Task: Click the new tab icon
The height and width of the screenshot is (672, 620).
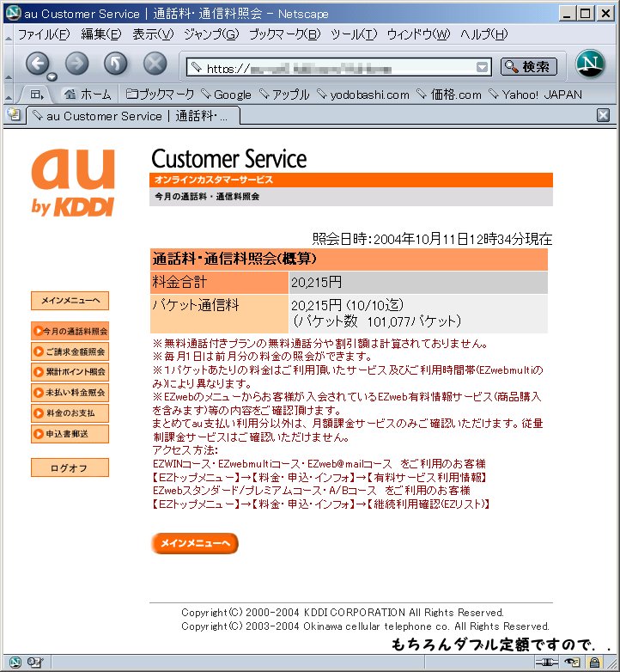Action: [x=14, y=114]
